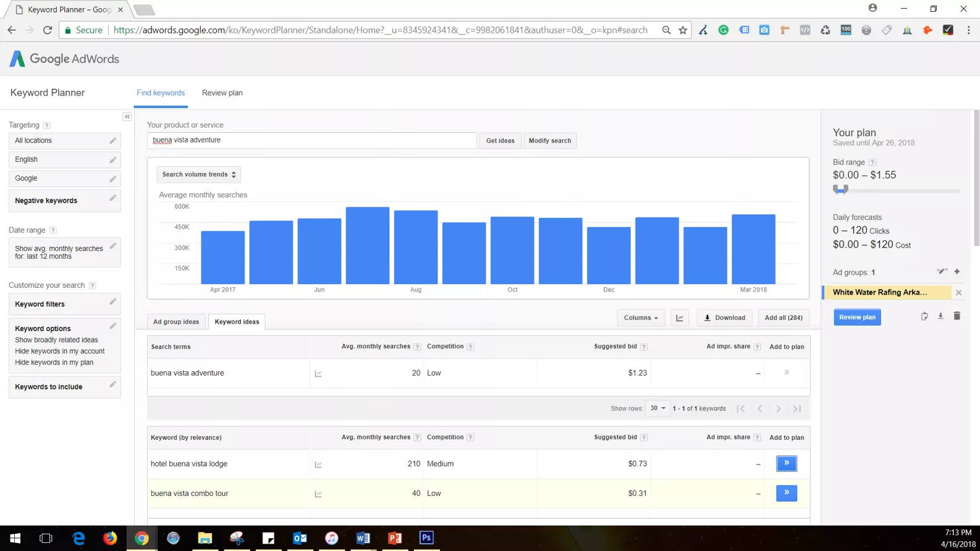The image size is (980, 551).
Task: Edit Negative keywords pencil icon
Action: [x=112, y=198]
